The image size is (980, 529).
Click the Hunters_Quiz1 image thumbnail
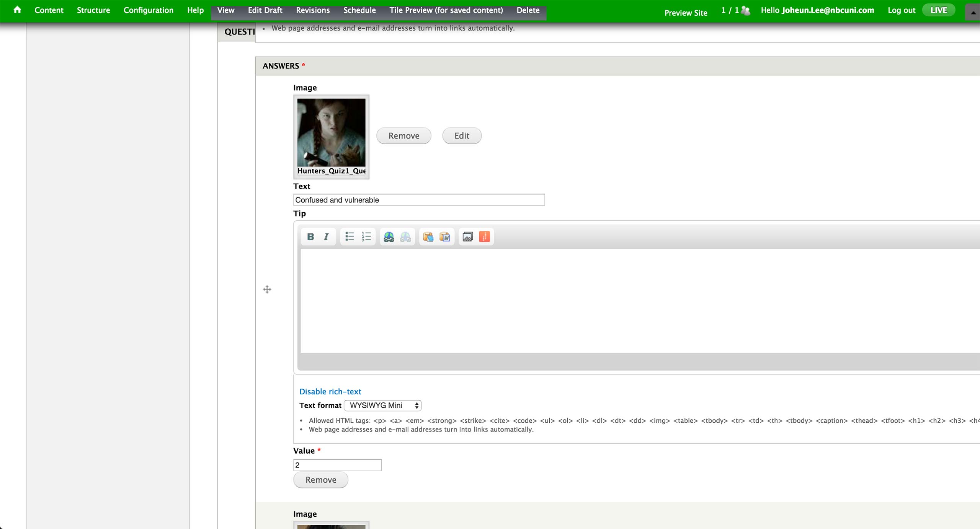click(331, 132)
